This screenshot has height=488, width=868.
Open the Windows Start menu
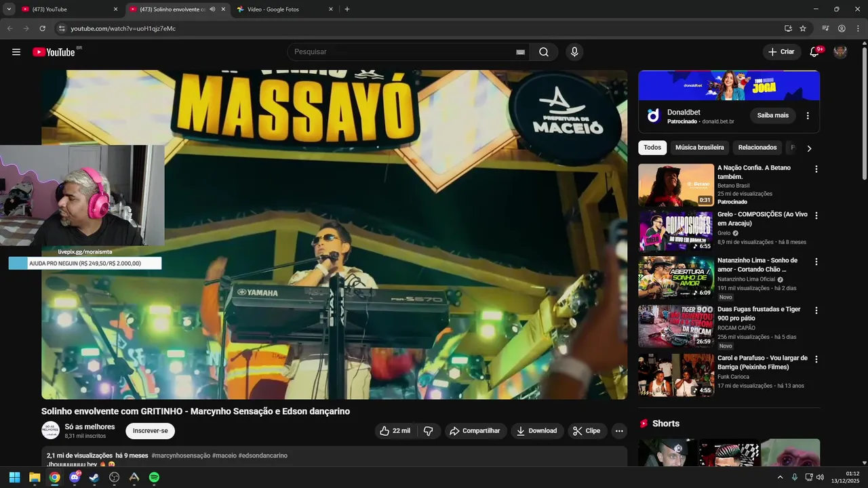pyautogui.click(x=14, y=477)
